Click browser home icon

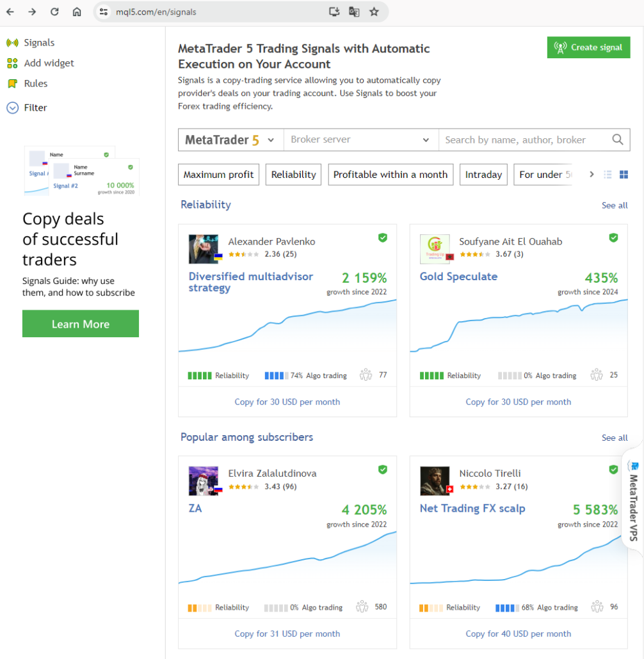pyautogui.click(x=77, y=12)
